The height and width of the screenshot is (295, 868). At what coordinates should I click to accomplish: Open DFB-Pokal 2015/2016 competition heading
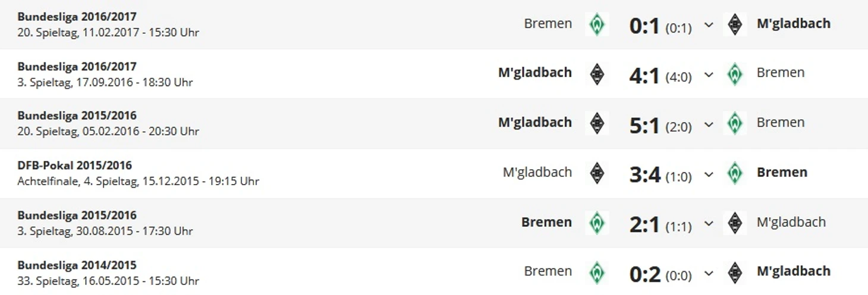point(75,166)
